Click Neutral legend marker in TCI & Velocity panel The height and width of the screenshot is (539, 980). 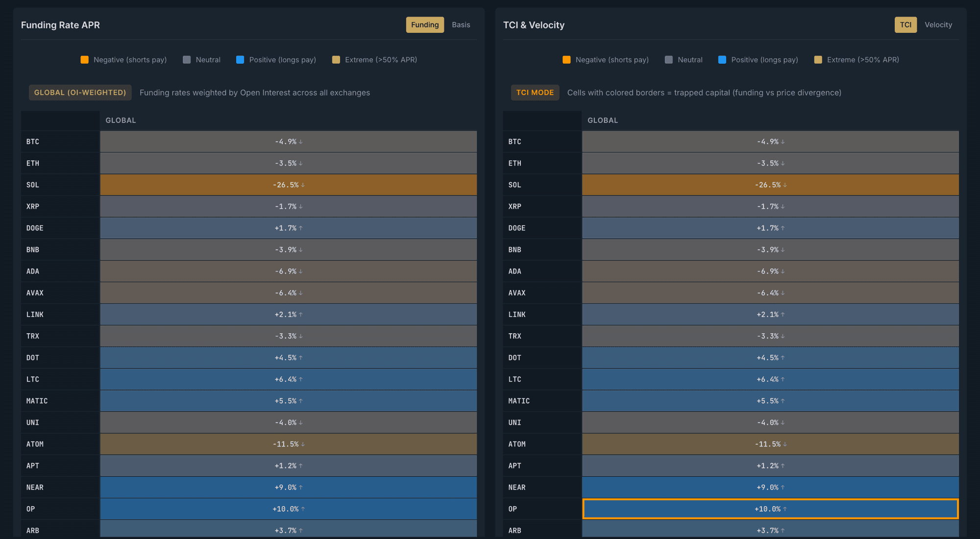pos(668,59)
